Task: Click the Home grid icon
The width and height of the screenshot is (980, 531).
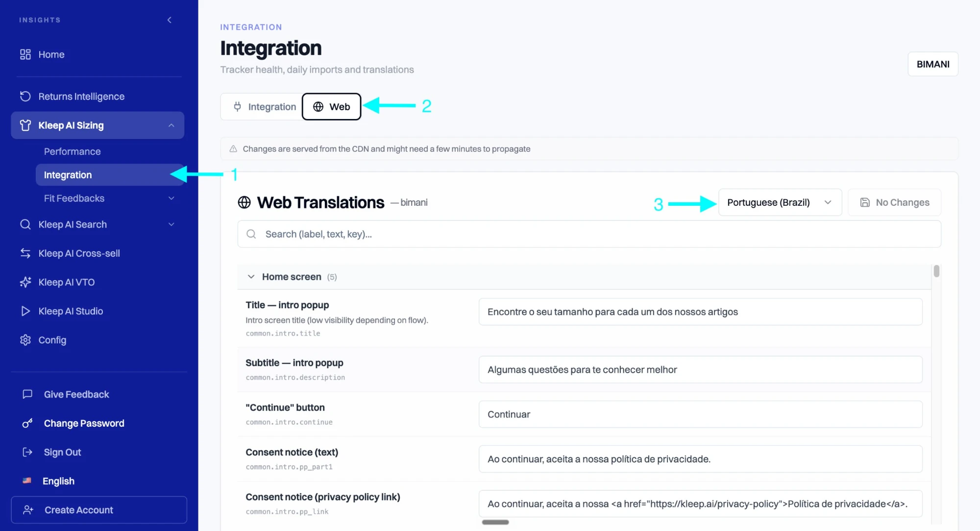Action: (25, 54)
